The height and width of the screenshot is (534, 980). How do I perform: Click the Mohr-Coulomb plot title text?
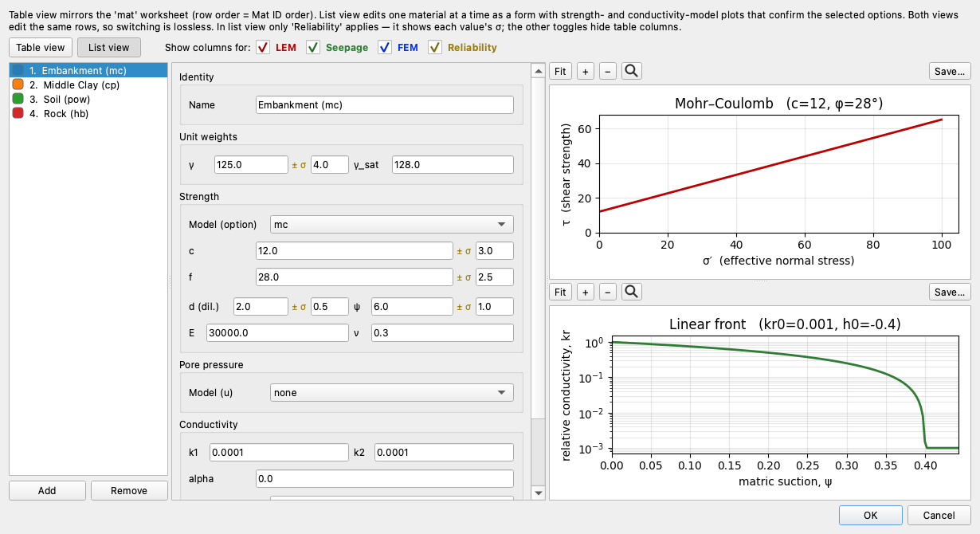click(x=778, y=104)
